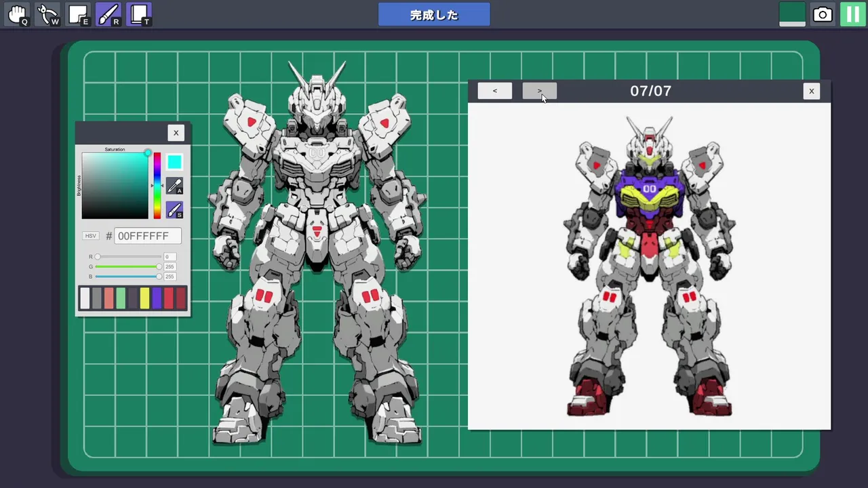
Task: Activate the eyedropper tool (A)
Action: [x=174, y=186]
